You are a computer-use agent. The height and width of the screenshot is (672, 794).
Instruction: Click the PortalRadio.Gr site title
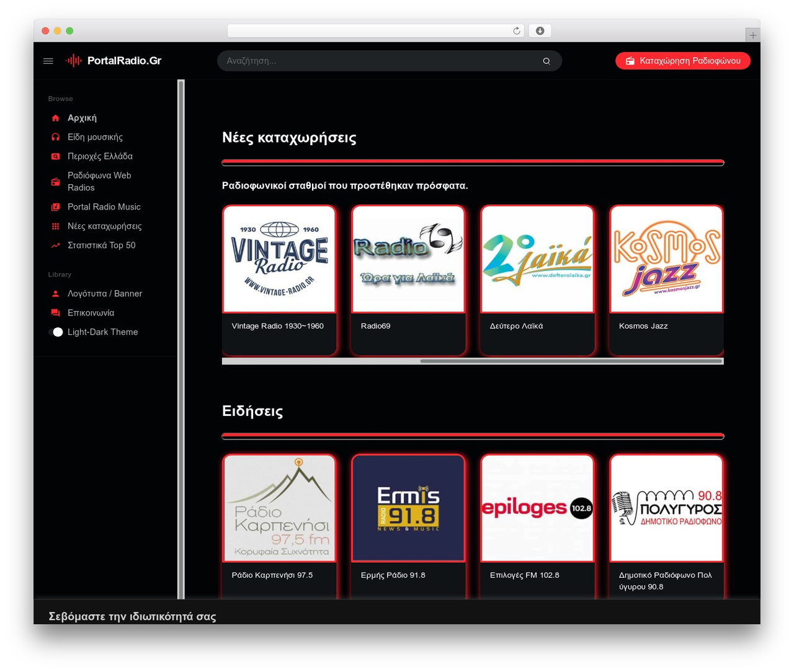tap(124, 61)
